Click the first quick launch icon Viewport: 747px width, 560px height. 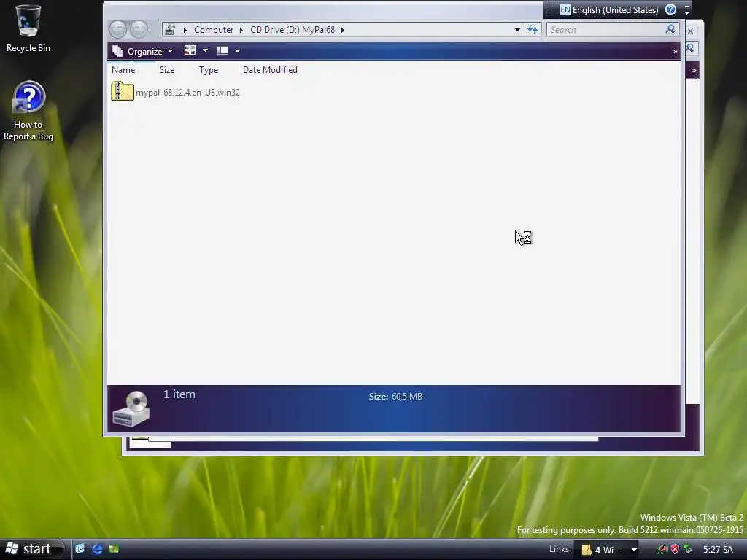tap(80, 549)
